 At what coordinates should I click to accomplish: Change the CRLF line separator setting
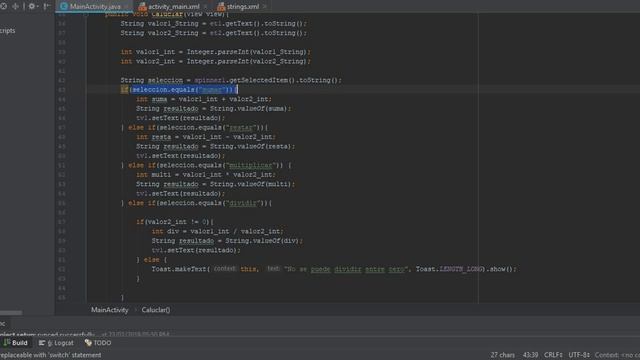click(x=553, y=355)
